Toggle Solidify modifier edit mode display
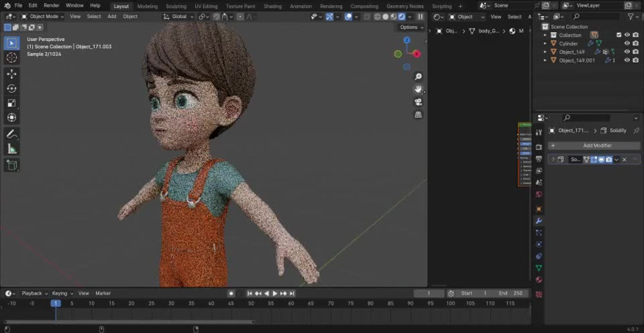This screenshot has height=333, width=644. [x=594, y=159]
